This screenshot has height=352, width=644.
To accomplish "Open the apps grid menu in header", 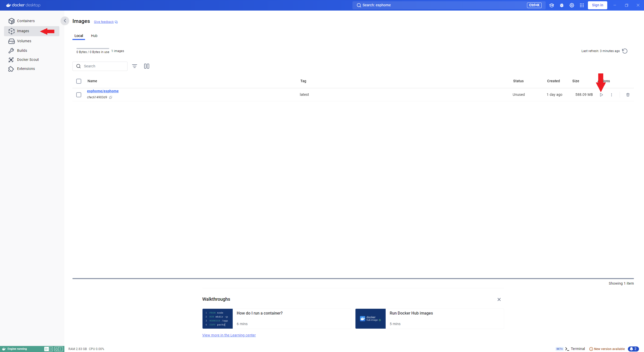I will (x=582, y=5).
